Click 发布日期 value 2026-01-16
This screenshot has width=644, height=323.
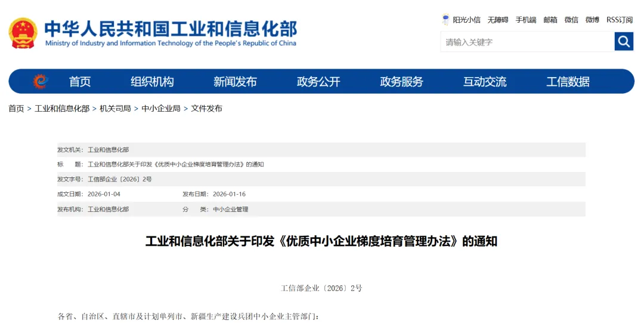(229, 194)
